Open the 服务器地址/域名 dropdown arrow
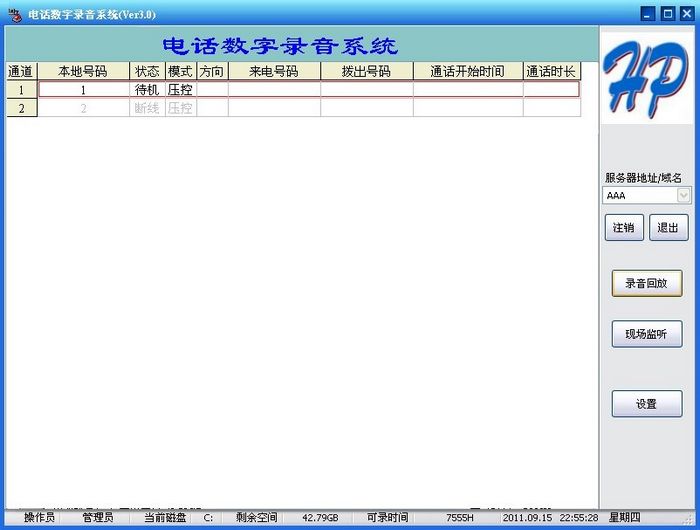 pyautogui.click(x=684, y=196)
